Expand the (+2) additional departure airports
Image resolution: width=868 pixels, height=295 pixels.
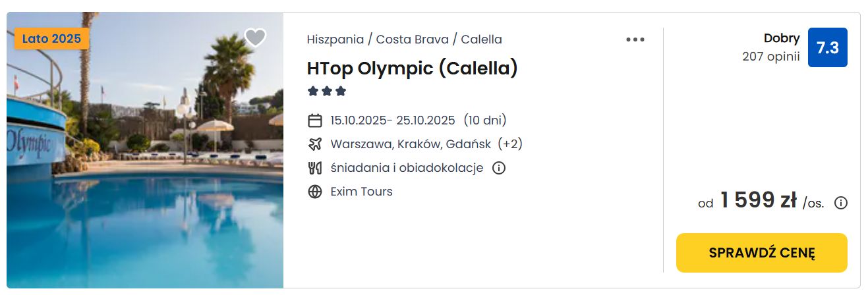coord(510,144)
